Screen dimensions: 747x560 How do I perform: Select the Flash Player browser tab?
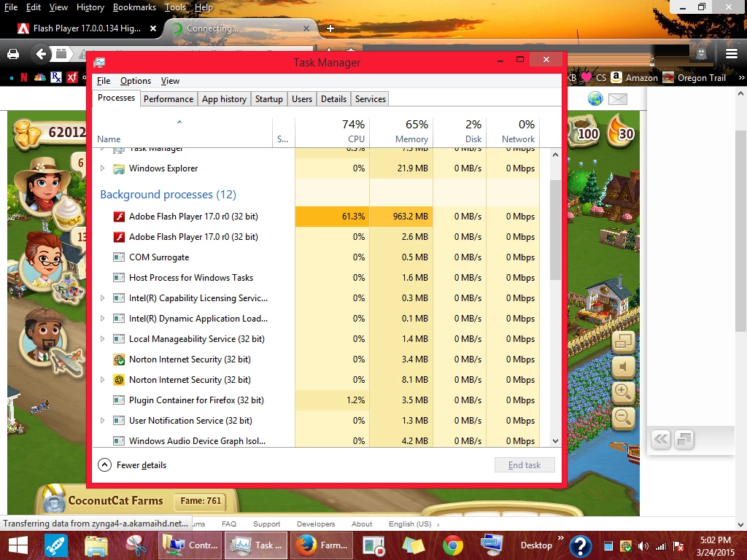pos(86,28)
